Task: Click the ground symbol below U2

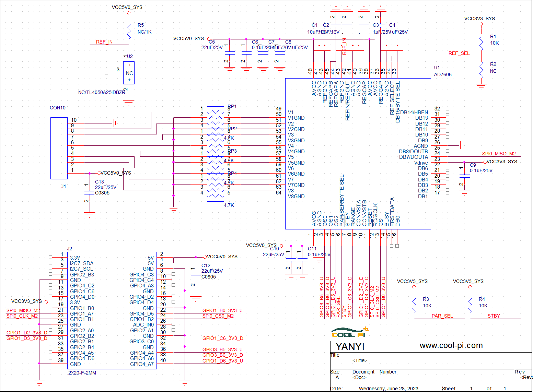Action: click(x=129, y=103)
